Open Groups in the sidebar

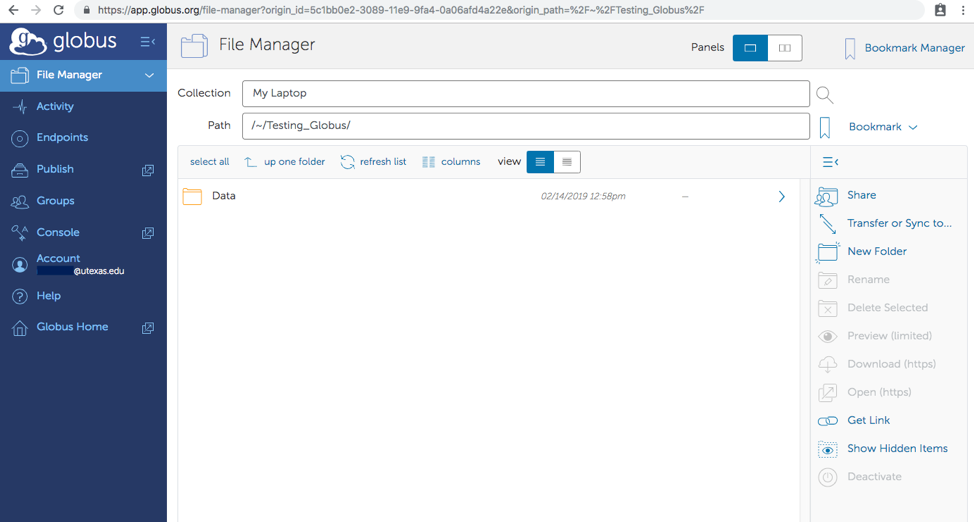[55, 201]
